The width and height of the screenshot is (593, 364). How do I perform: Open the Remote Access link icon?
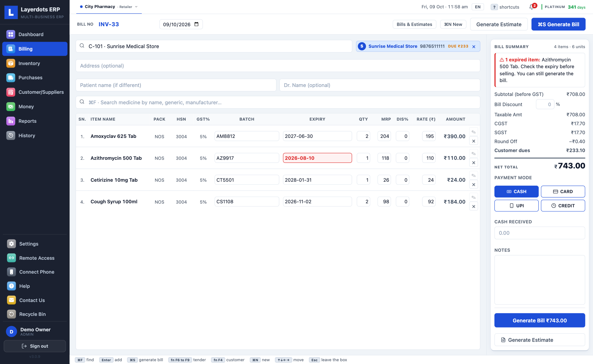coord(11,258)
